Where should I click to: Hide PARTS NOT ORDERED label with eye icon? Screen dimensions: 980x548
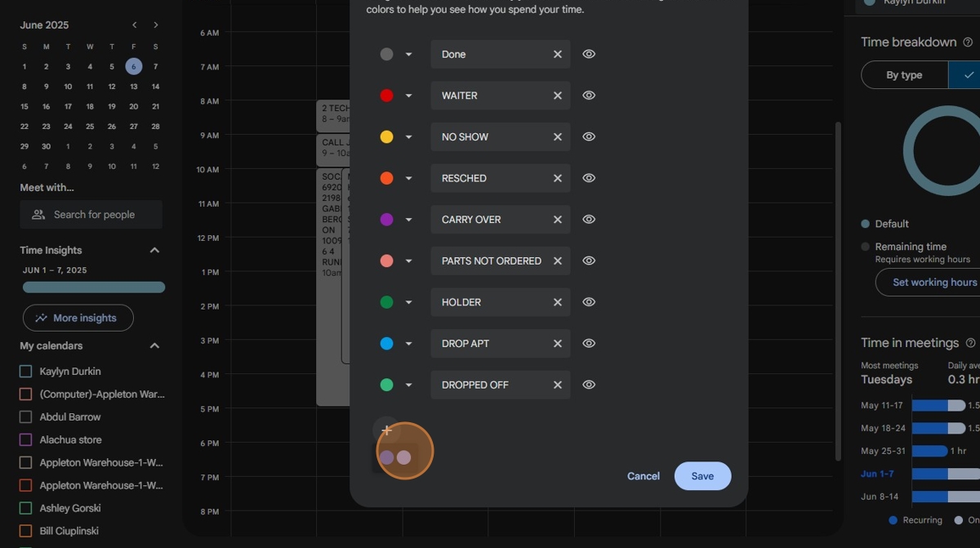[x=589, y=261]
